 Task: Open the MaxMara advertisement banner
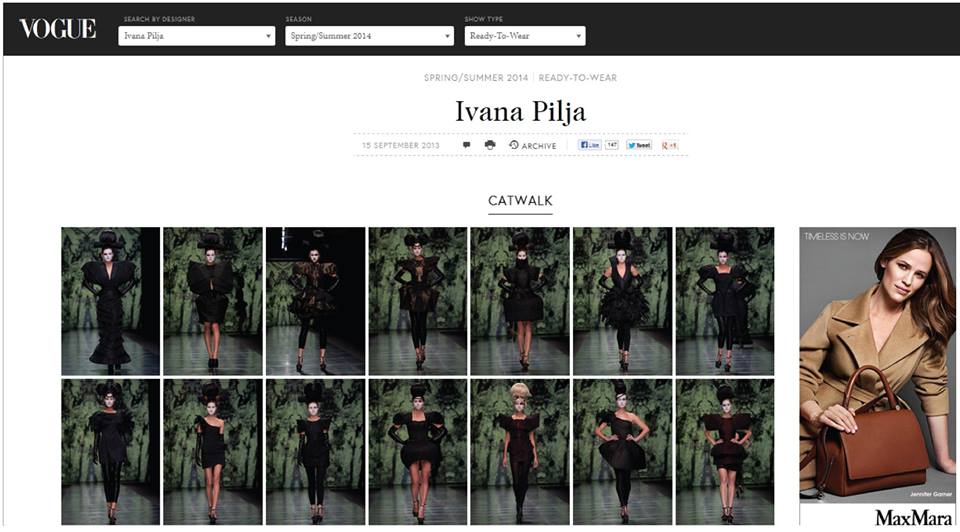877,376
